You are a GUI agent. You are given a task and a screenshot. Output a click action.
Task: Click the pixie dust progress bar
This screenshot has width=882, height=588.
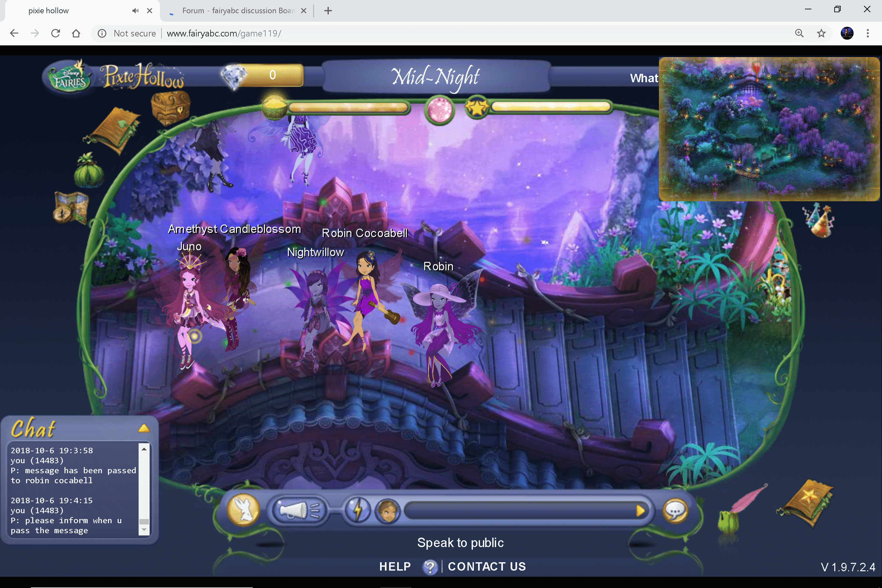[348, 108]
